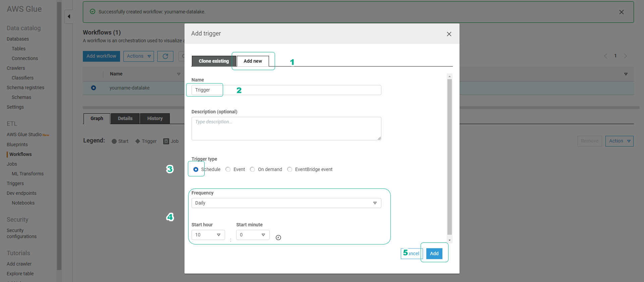Open Jobs in the sidebar
This screenshot has width=644, height=282.
(x=12, y=164)
